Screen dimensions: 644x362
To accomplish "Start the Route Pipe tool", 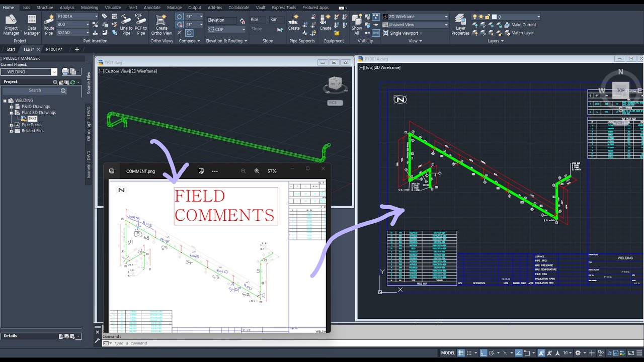I will (49, 24).
